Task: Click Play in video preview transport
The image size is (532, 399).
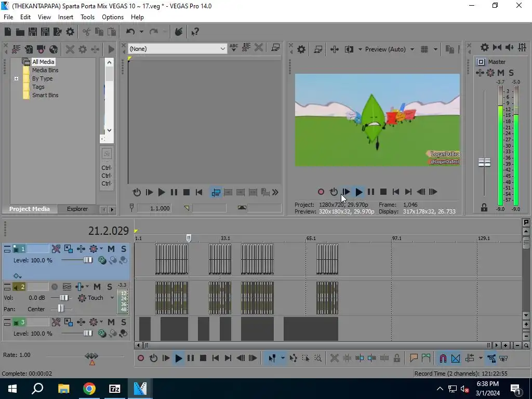Action: [x=358, y=192]
